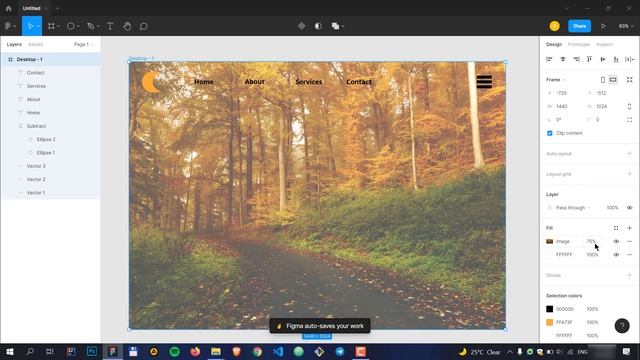Open the Page 1 dropdown
The width and height of the screenshot is (640, 360).
pyautogui.click(x=83, y=44)
